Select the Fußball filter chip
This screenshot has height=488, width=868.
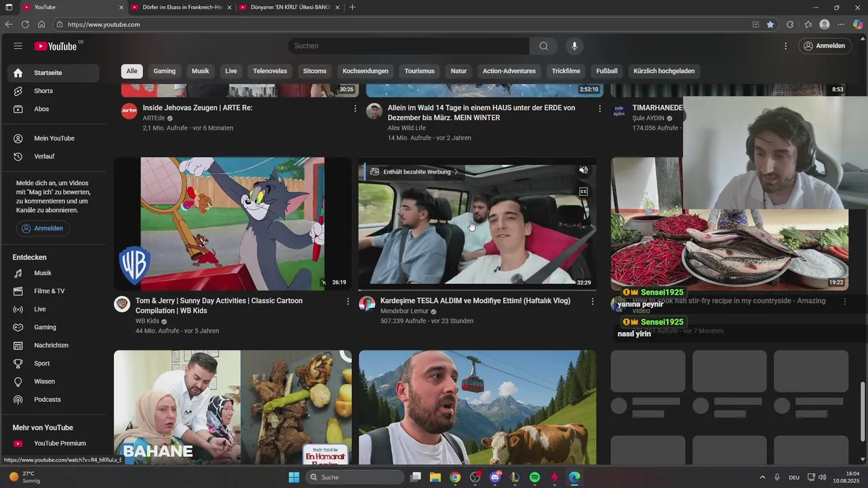point(607,71)
